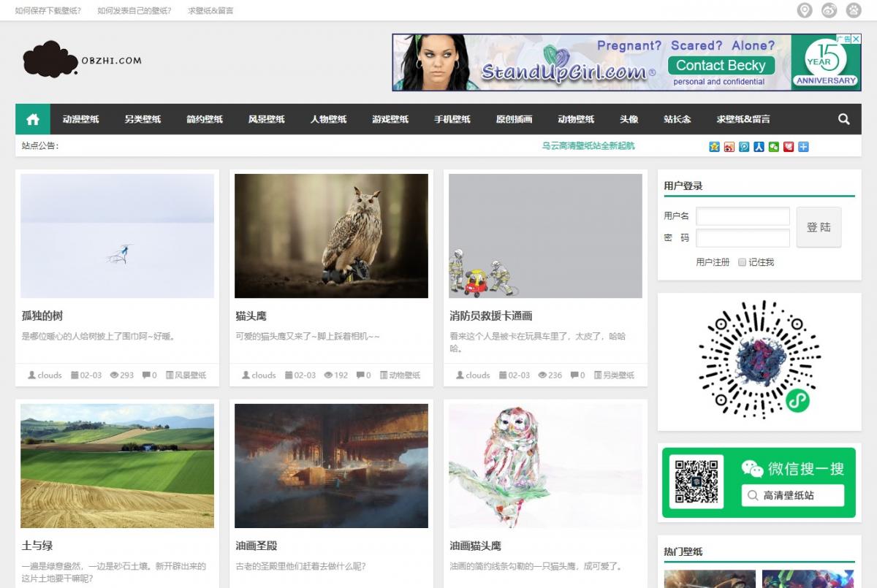The image size is (877, 588).
Task: Select 手机壁纸 in the navigation bar
Action: coord(452,119)
